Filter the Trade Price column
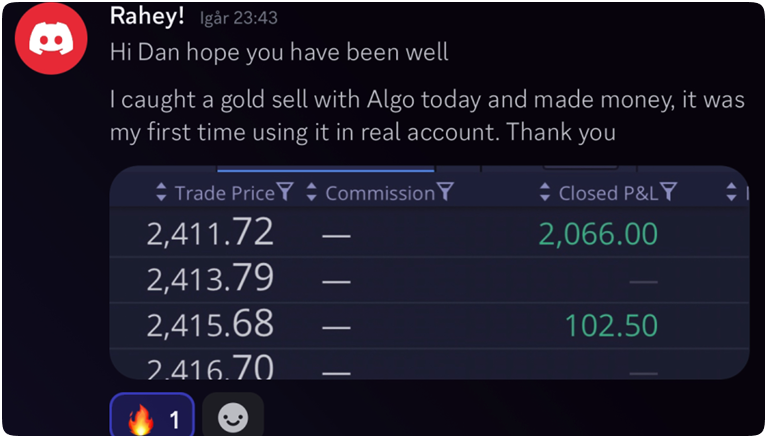This screenshot has width=767, height=438. tap(285, 192)
